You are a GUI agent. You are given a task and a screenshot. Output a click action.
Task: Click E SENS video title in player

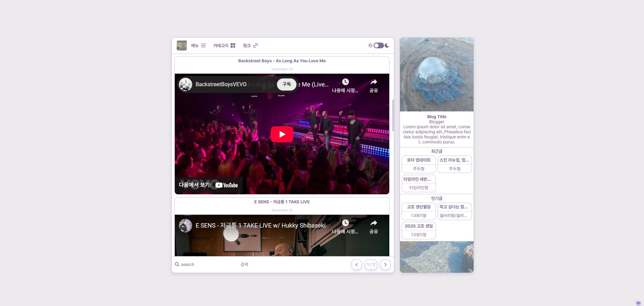(260, 226)
